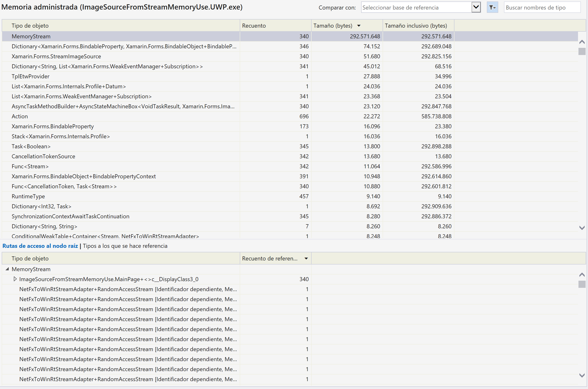Viewport: 588px width, 389px height.
Task: Switch to Tipos a los que se hace referencia view
Action: (x=125, y=246)
